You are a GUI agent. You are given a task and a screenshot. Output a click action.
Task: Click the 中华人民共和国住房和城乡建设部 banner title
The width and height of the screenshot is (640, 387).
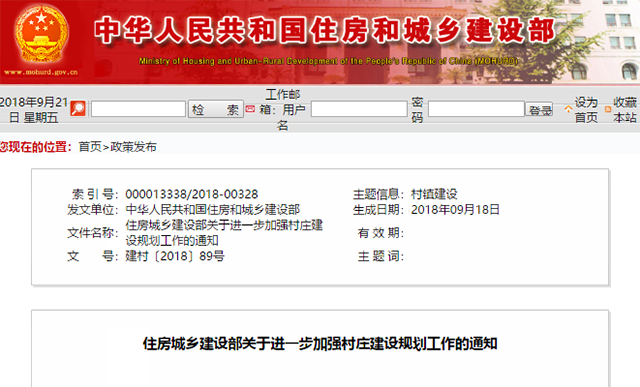(x=325, y=30)
